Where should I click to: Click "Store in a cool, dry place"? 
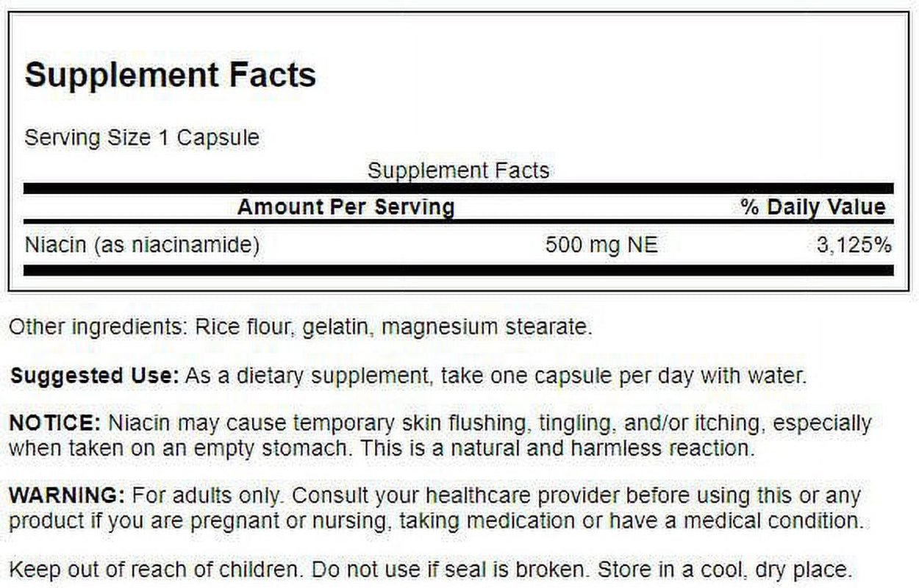(x=725, y=568)
